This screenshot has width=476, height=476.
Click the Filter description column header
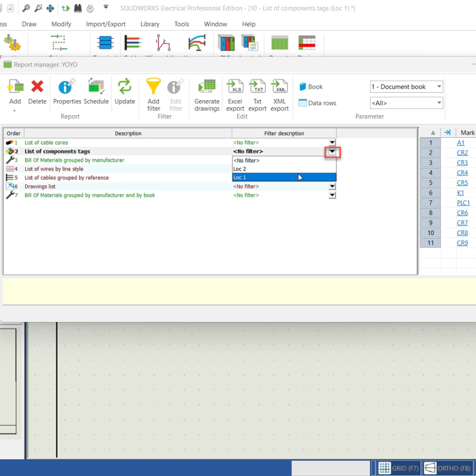pos(284,133)
